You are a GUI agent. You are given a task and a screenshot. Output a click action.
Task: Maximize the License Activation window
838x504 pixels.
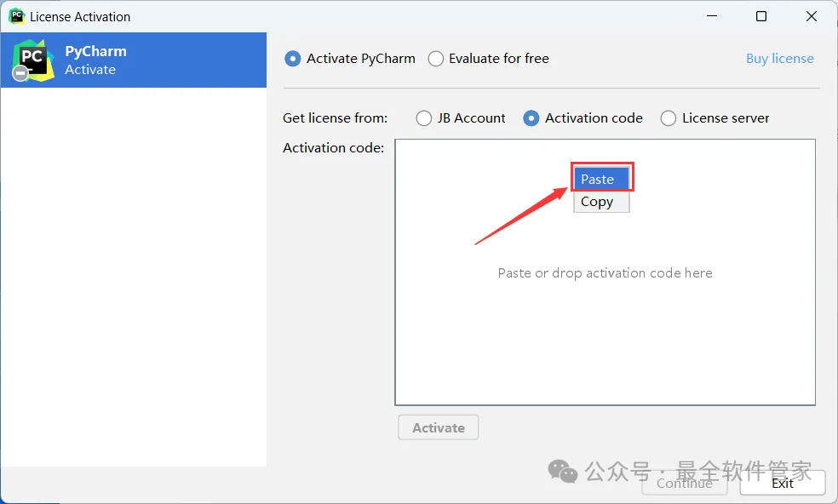tap(761, 16)
